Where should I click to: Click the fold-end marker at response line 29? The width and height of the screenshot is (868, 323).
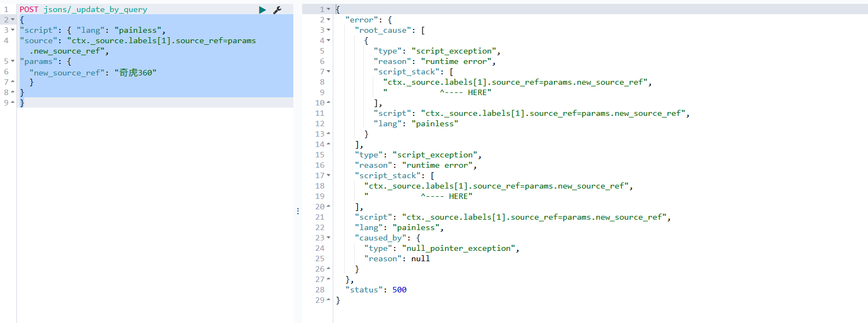point(328,300)
